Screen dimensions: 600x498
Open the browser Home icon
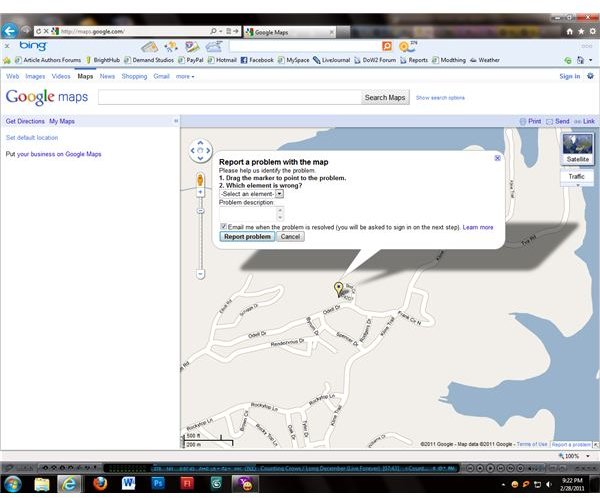(x=569, y=31)
